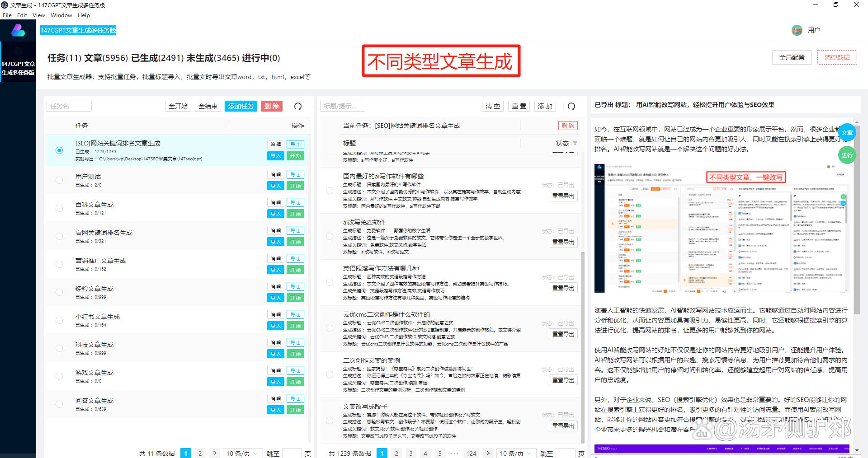The width and height of the screenshot is (868, 458).
Task: Select the 用户测试 task radio button
Action: (x=59, y=180)
